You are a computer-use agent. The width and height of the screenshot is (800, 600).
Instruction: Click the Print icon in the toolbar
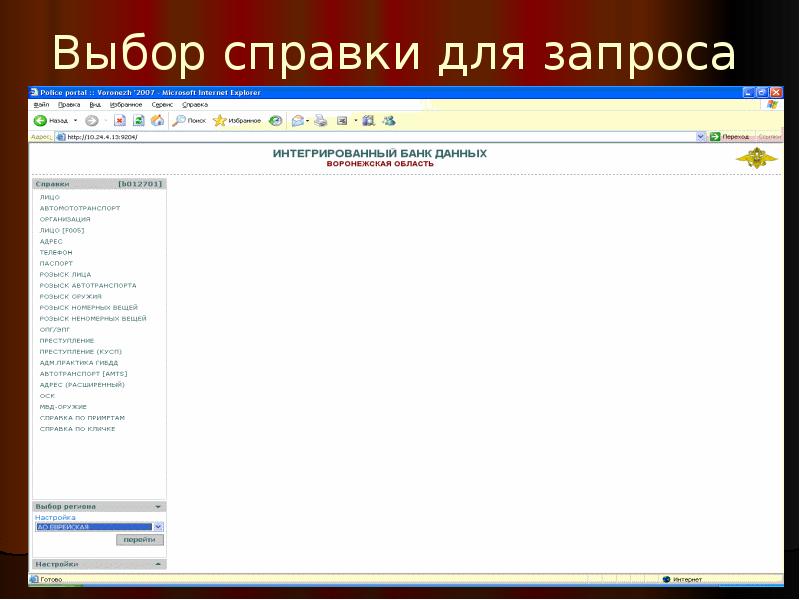coord(318,120)
